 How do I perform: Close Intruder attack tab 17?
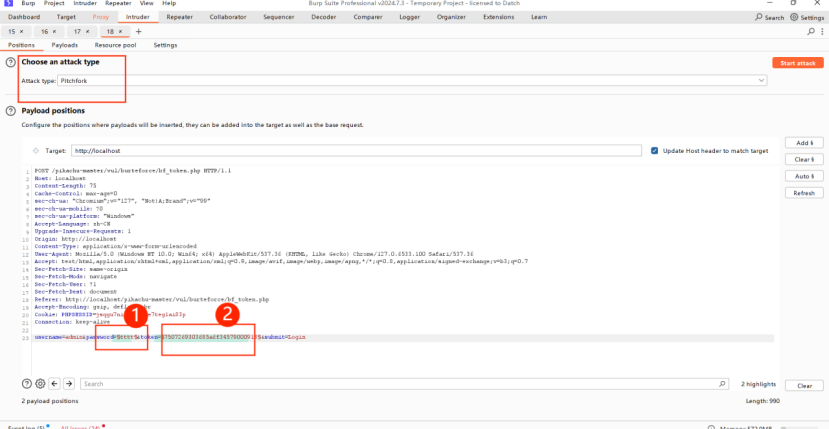click(x=87, y=32)
